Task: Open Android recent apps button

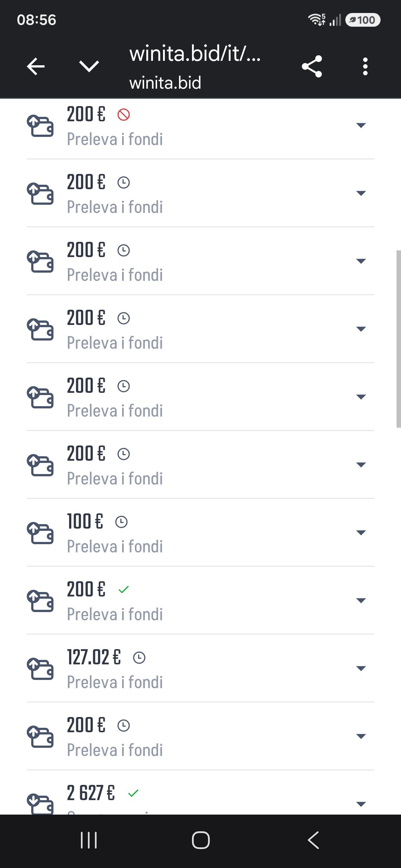Action: [x=89, y=840]
